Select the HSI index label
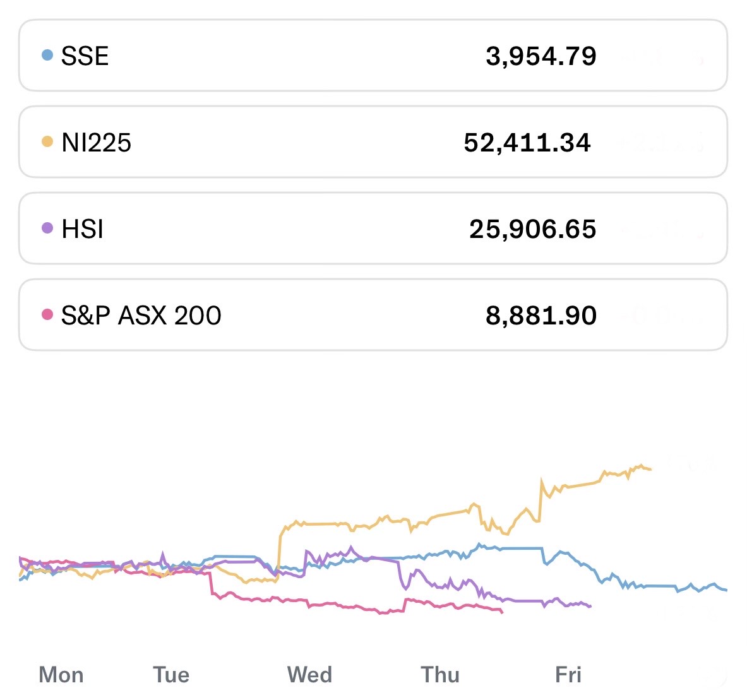The height and width of the screenshot is (700, 747). pos(82,228)
